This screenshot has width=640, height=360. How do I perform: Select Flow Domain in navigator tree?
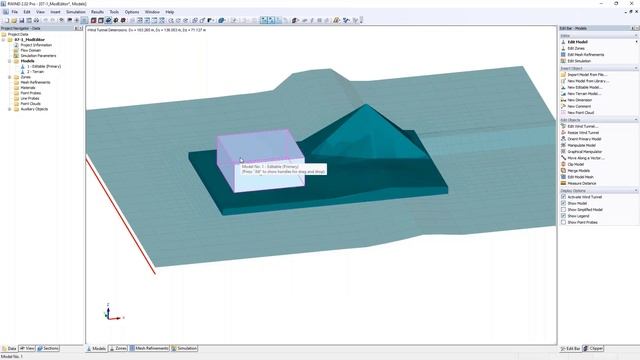(31, 50)
